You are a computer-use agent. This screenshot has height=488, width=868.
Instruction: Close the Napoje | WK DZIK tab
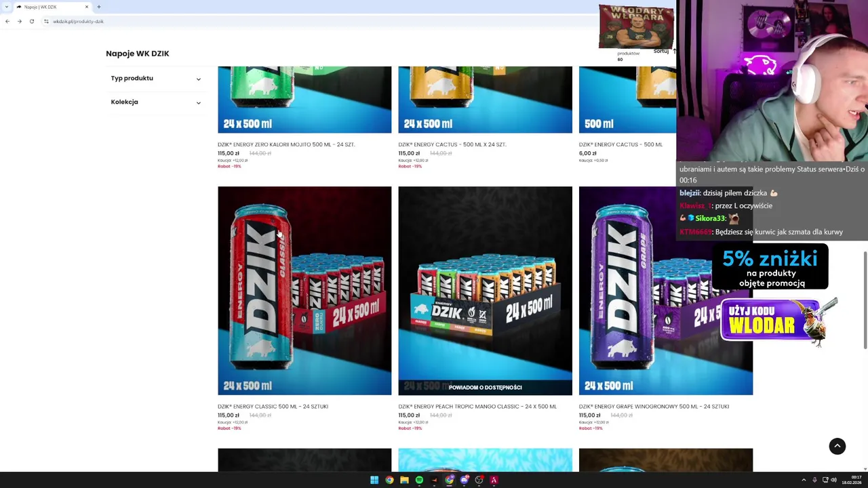pyautogui.click(x=87, y=7)
